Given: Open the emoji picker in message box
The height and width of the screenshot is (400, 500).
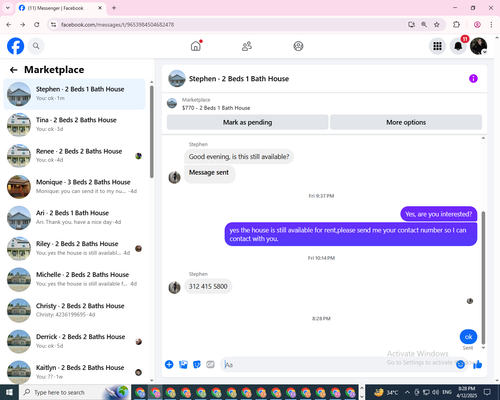Looking at the screenshot, I should (460, 364).
